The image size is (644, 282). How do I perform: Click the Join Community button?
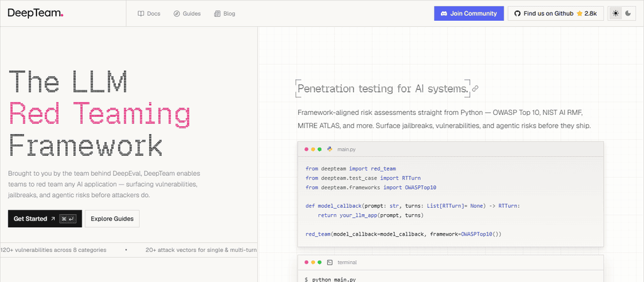469,14
